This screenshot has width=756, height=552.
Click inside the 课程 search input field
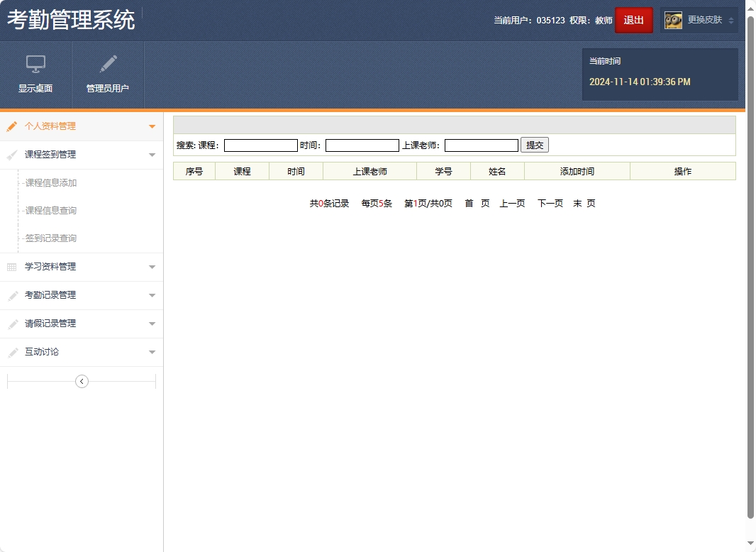[x=260, y=145]
